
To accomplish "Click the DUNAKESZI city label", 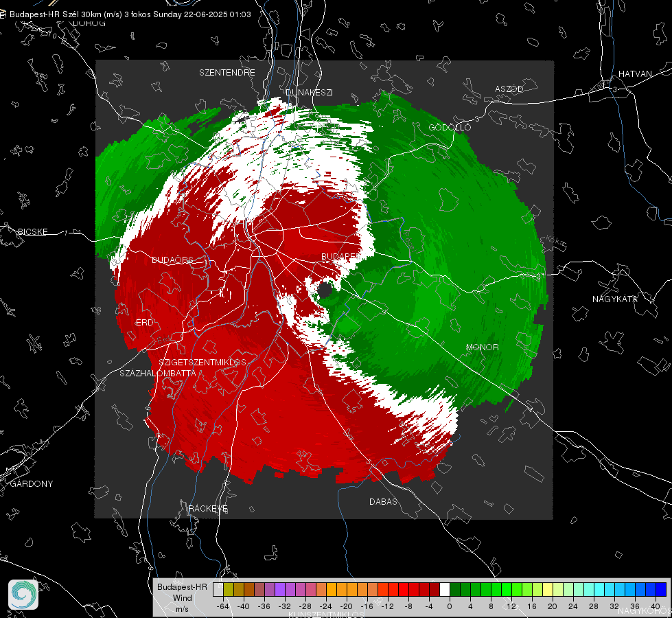I will point(309,92).
